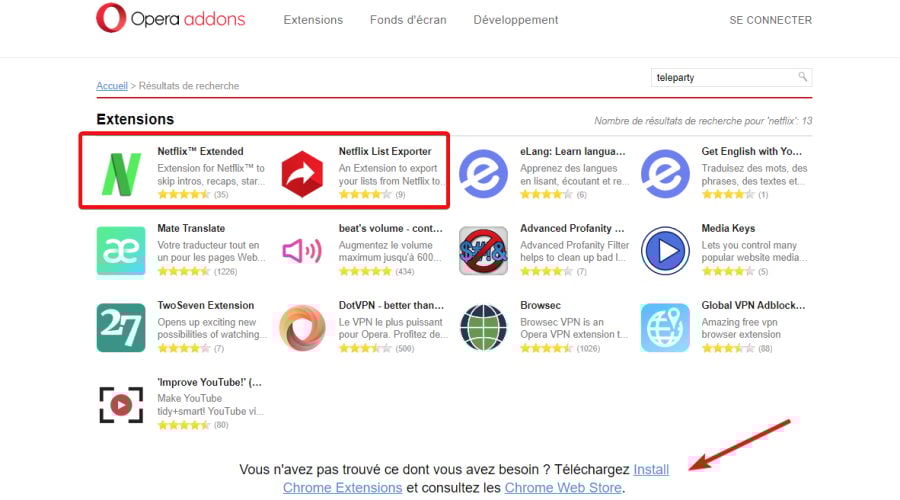The width and height of the screenshot is (900, 500).
Task: Select the beat's volume speaker icon
Action: click(x=302, y=251)
